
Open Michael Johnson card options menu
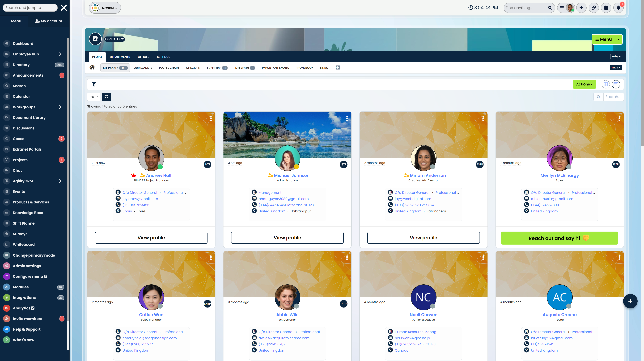[x=347, y=119]
